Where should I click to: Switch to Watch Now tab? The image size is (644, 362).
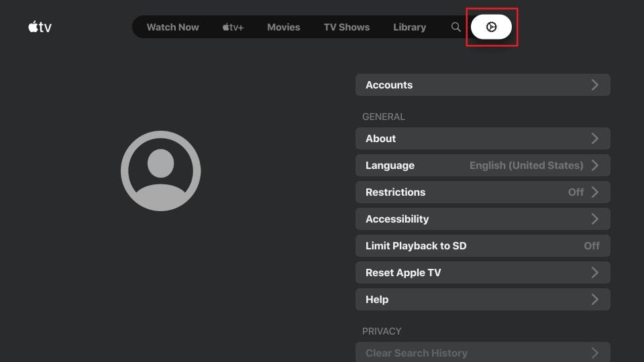pyautogui.click(x=173, y=27)
